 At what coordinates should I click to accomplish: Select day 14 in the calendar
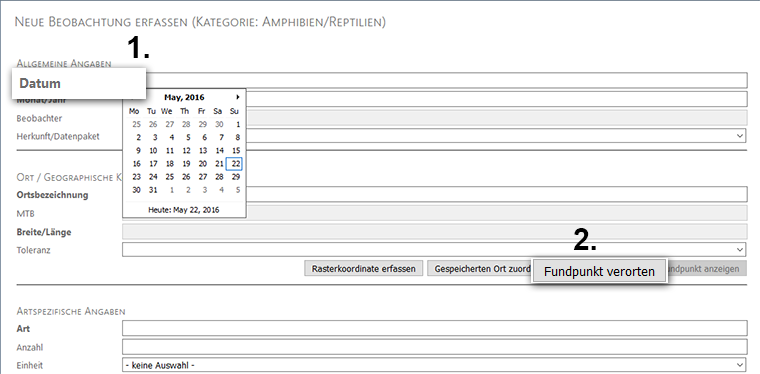pos(220,151)
